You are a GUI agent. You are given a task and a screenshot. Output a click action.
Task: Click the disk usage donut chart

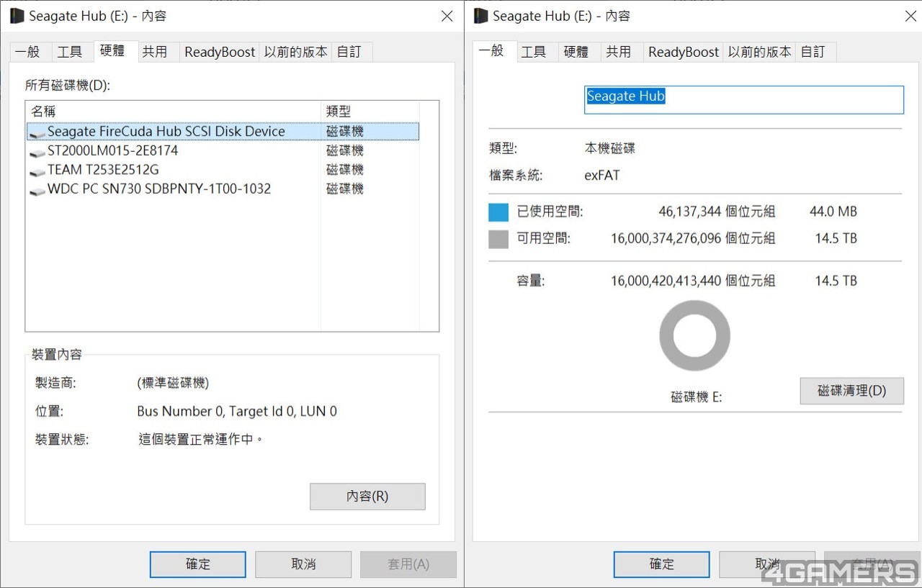tap(695, 336)
